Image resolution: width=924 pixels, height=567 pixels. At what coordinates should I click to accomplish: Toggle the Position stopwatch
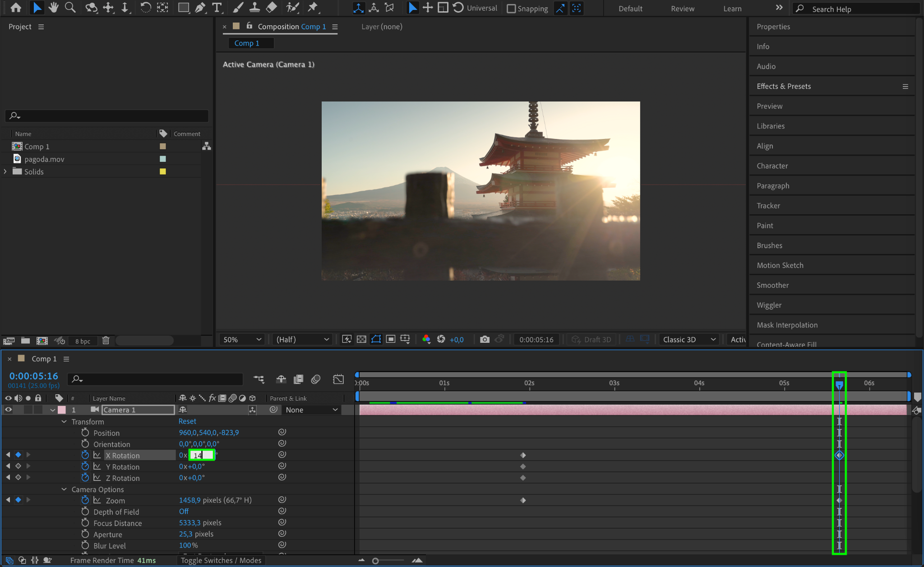coord(85,433)
